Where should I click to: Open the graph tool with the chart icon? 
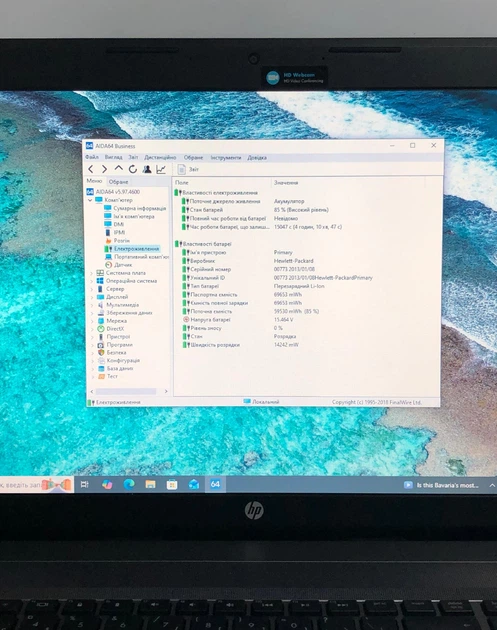click(161, 169)
